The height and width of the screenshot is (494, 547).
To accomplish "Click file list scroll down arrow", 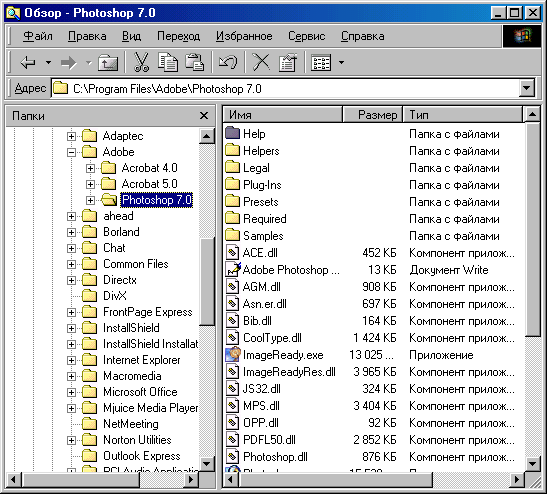I will [532, 464].
